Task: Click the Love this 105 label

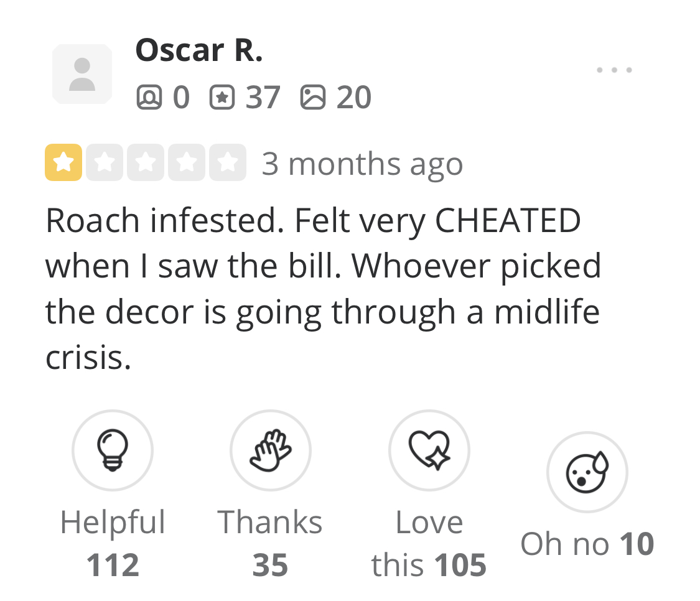Action: point(429,543)
